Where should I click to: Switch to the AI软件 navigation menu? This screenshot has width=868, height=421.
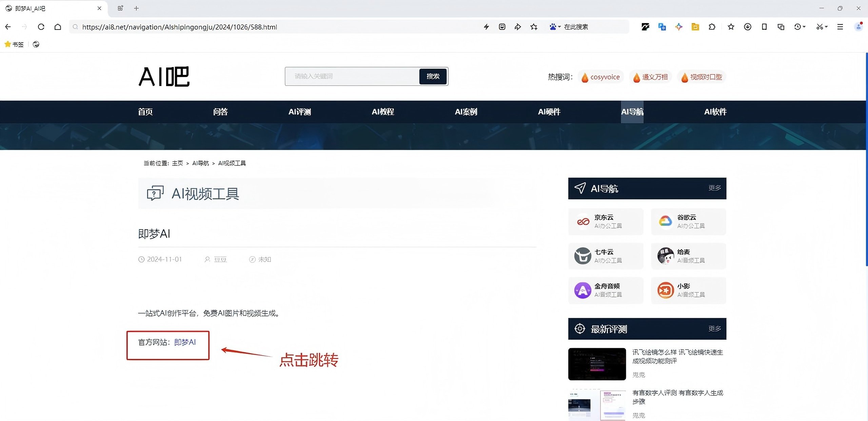(715, 112)
